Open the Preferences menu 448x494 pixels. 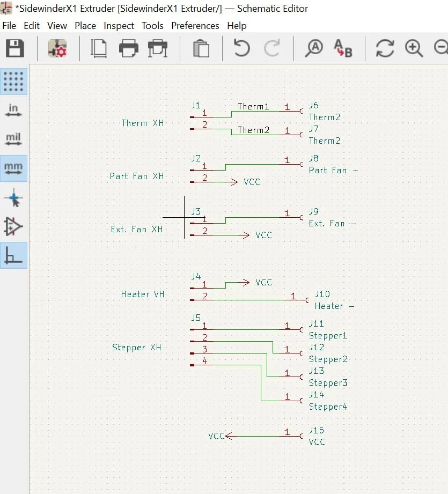point(195,26)
